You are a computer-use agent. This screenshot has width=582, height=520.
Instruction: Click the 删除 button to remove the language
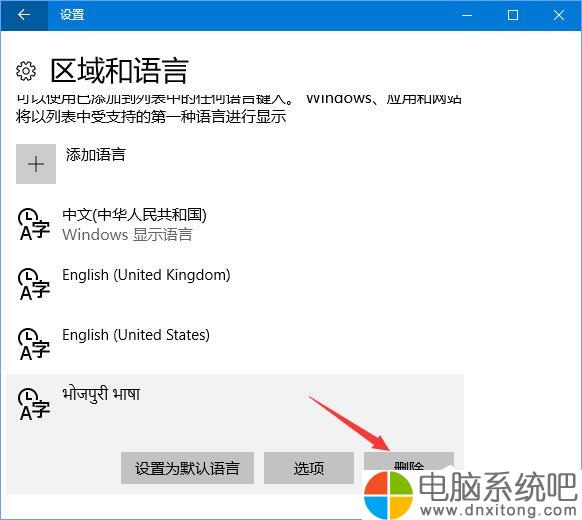click(409, 462)
